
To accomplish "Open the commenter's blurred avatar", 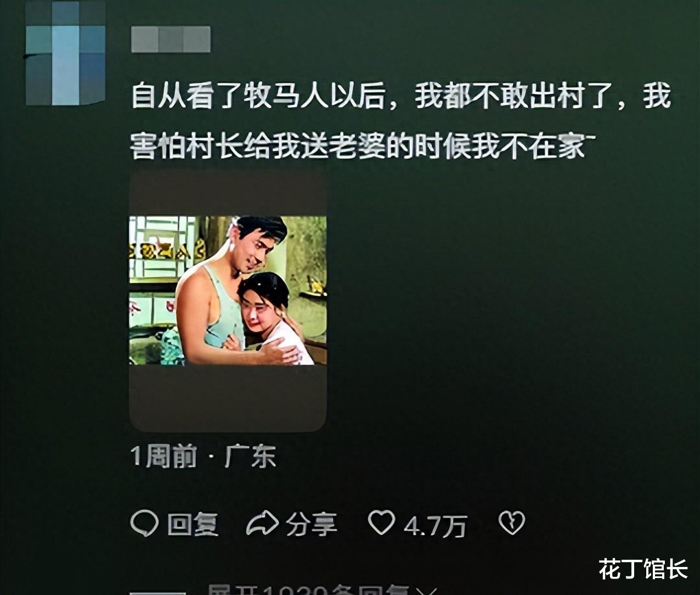I will [65, 52].
